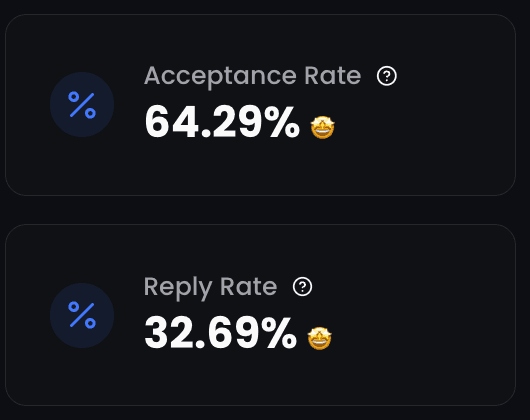
Task: Open the Reply Rate stat card
Action: point(260,315)
